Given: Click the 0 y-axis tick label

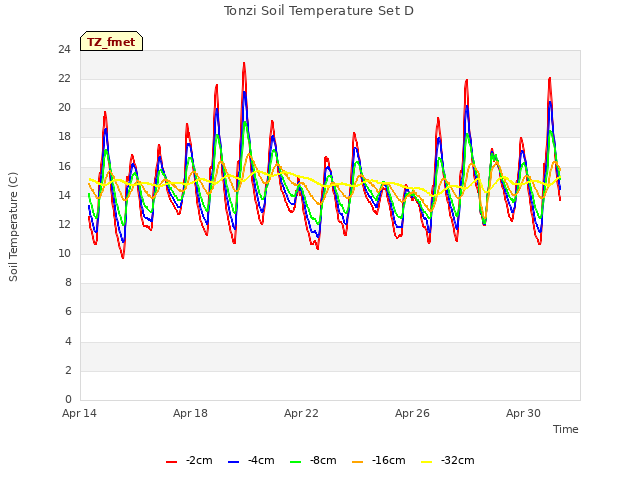Looking at the screenshot, I should 68,399.
